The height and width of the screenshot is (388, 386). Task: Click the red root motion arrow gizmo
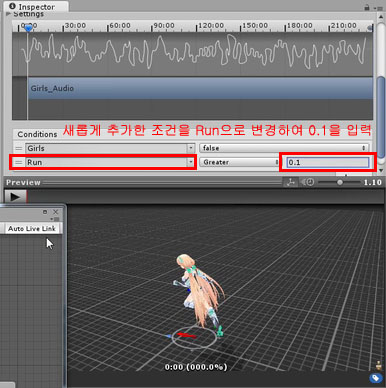tap(186, 335)
